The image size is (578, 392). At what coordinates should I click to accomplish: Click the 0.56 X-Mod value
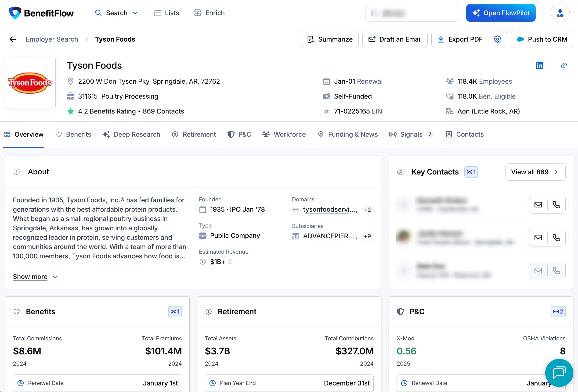[x=406, y=351]
